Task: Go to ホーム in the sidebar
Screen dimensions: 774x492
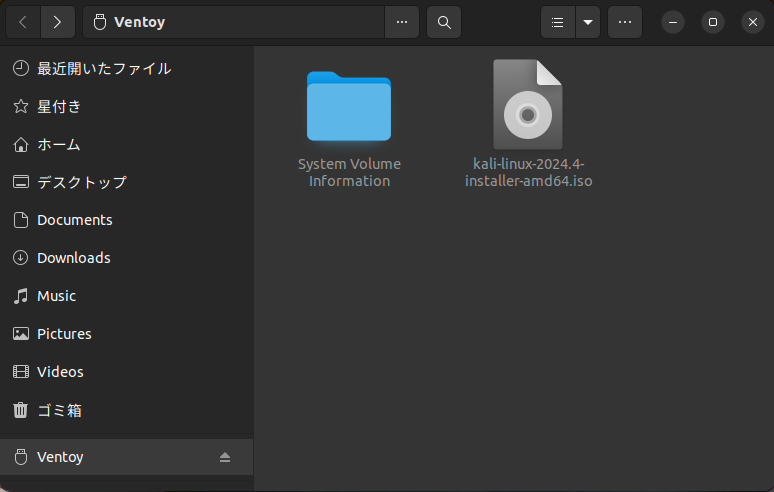Action: (x=127, y=145)
